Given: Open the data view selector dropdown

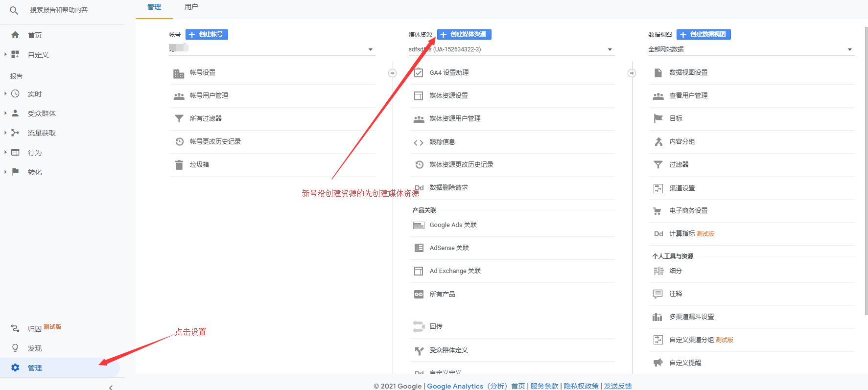Looking at the screenshot, I should point(849,49).
